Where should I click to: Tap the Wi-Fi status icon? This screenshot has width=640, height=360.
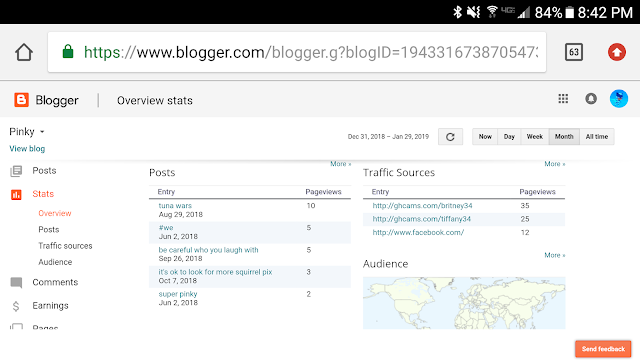click(x=492, y=12)
